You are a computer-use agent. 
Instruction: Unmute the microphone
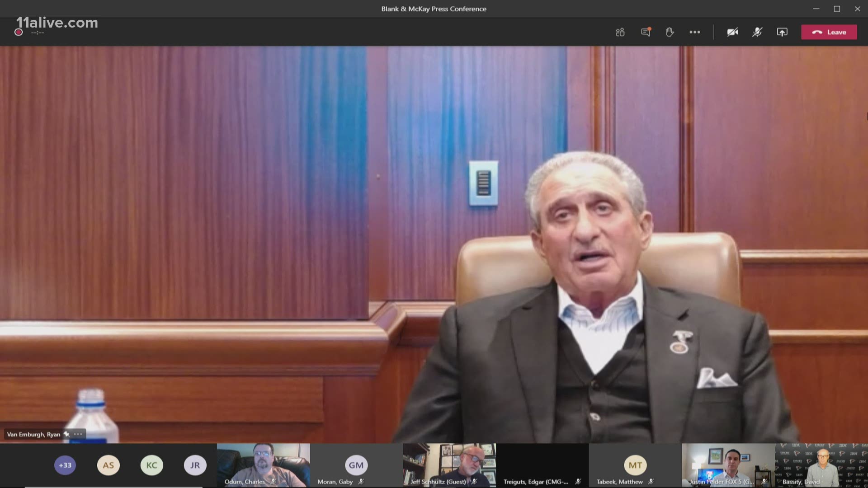pos(757,32)
